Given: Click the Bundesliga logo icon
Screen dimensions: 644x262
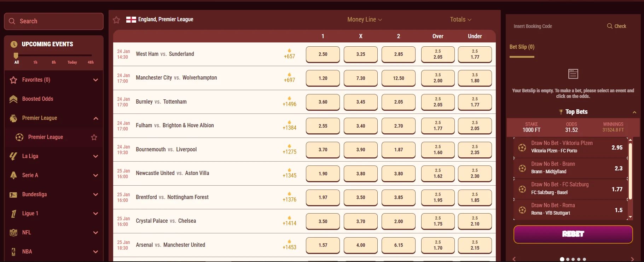Looking at the screenshot, I should (13, 194).
